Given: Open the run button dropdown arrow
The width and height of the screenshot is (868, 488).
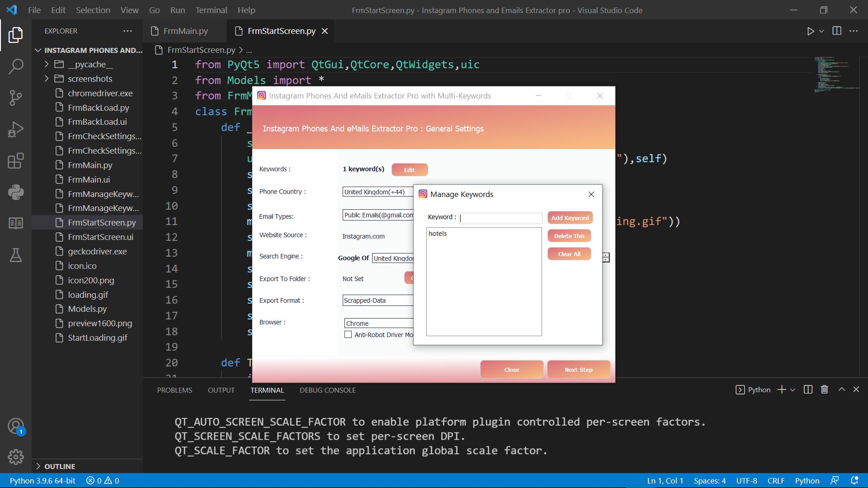Looking at the screenshot, I should pyautogui.click(x=821, y=31).
